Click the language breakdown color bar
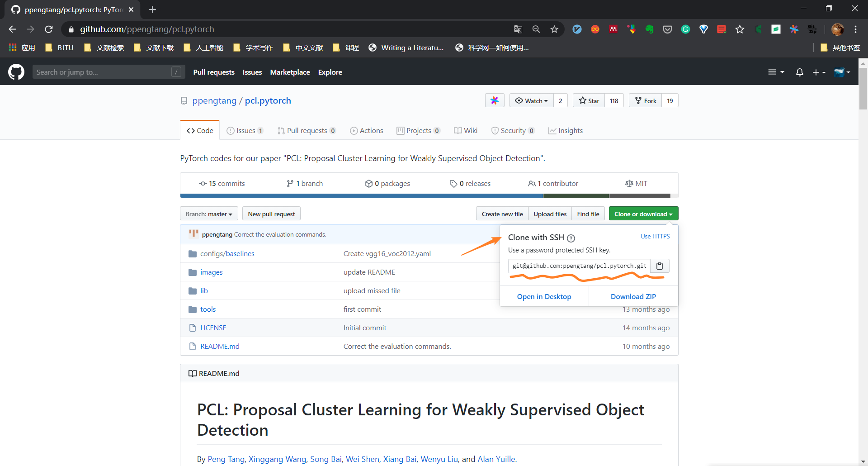This screenshot has width=868, height=466. 429,196
